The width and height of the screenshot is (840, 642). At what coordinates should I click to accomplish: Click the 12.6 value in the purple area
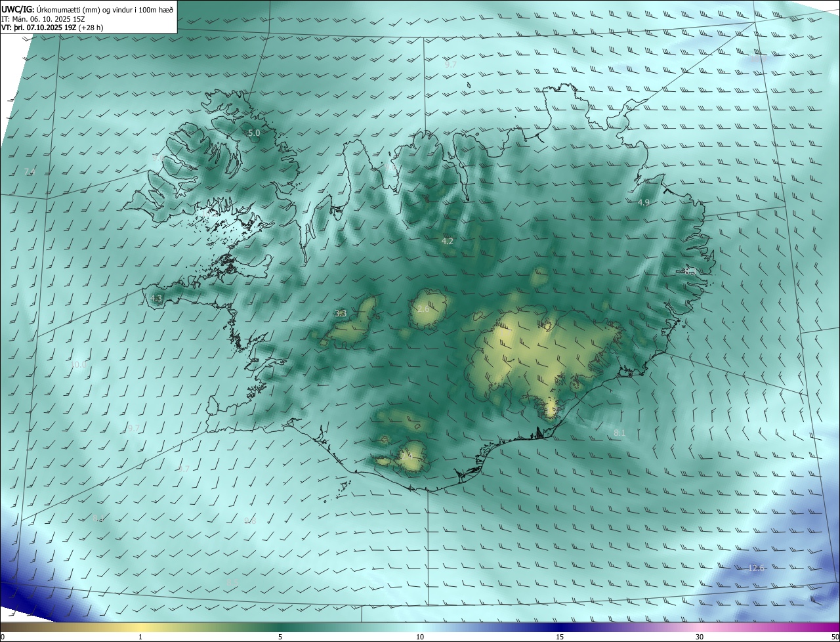point(757,568)
